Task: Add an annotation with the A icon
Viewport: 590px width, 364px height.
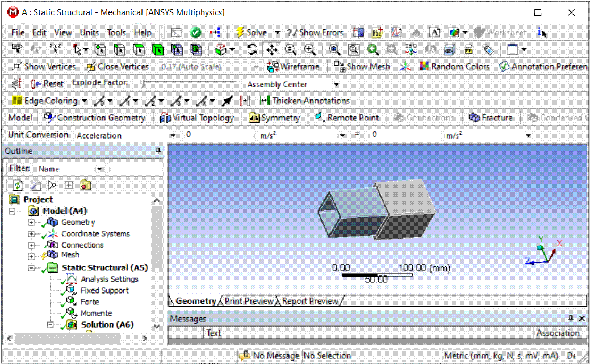Action: (x=434, y=33)
